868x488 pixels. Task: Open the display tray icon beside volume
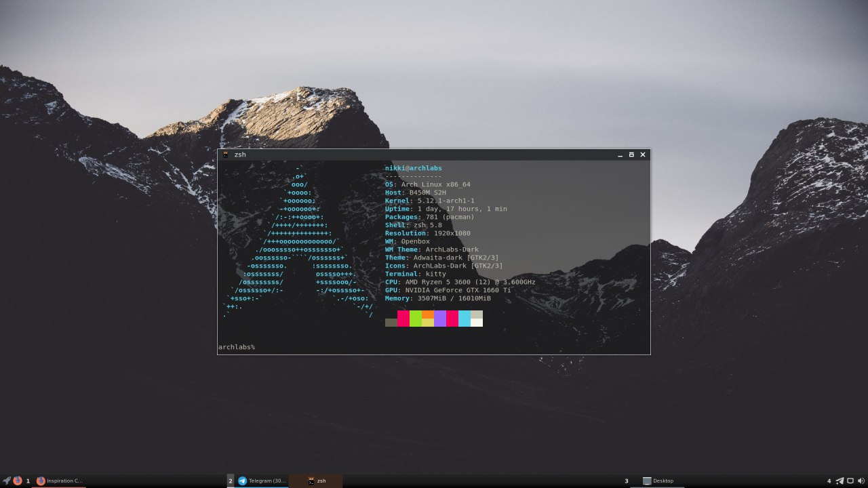tap(850, 481)
